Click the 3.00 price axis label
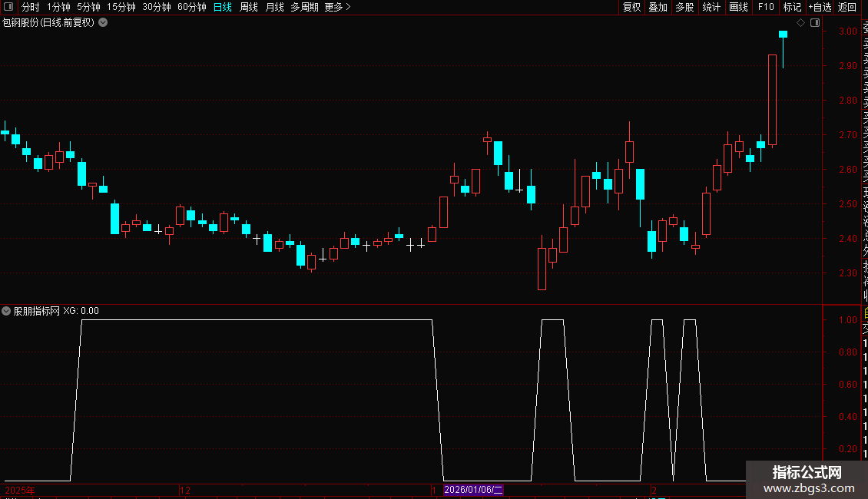This screenshot has width=868, height=499. [848, 31]
